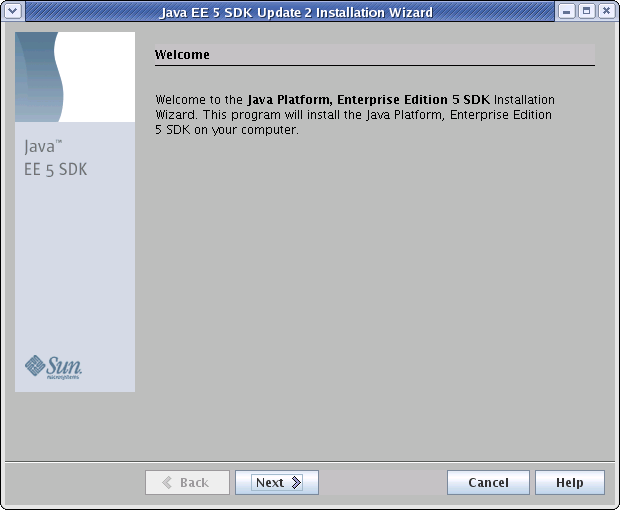Click the 'Java EE 5 SDK' sidebar text
Image resolution: width=620 pixels, height=510 pixels.
(55, 158)
